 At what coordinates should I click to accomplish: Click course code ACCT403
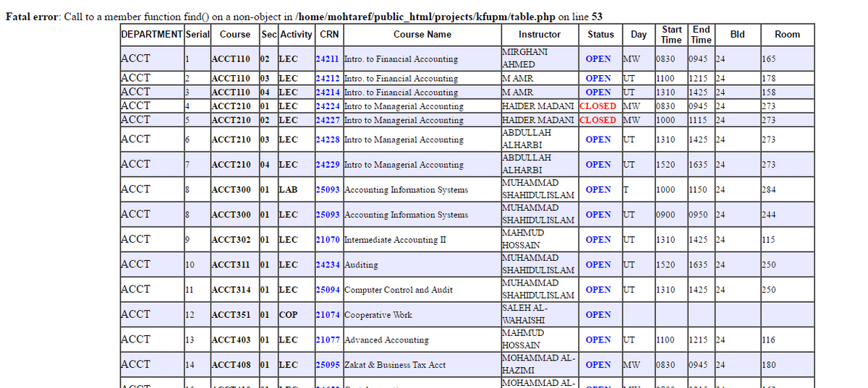coord(231,340)
